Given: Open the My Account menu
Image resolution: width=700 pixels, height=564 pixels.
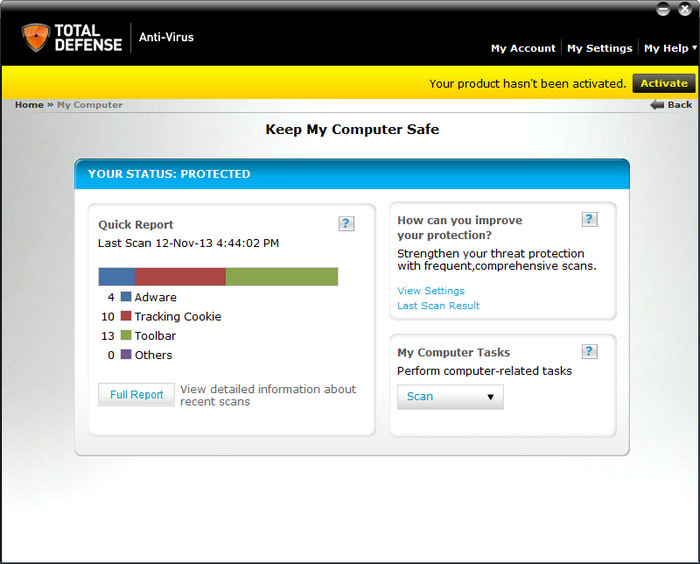Looking at the screenshot, I should pos(523,48).
